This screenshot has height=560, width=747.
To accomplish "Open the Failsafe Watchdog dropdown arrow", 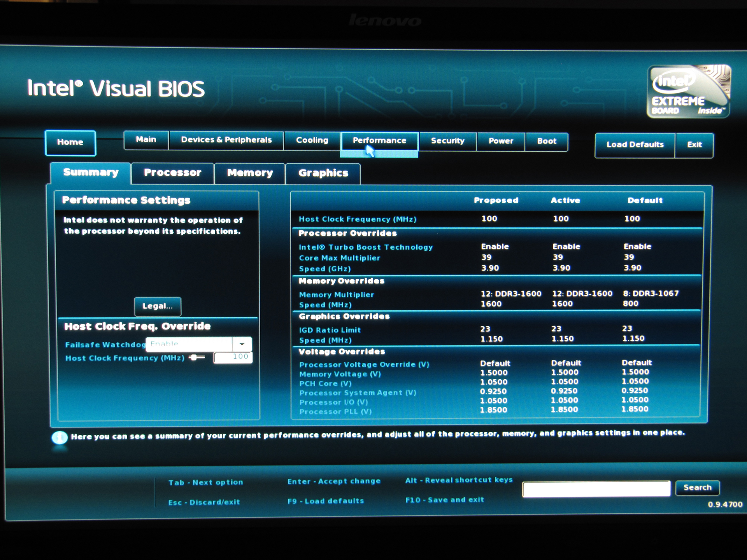I will pos(242,344).
